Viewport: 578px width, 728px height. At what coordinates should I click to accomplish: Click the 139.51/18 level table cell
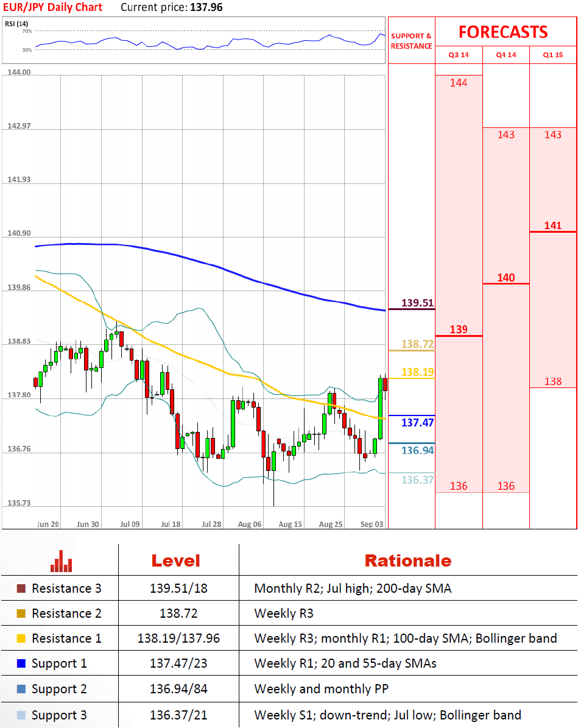(x=178, y=588)
